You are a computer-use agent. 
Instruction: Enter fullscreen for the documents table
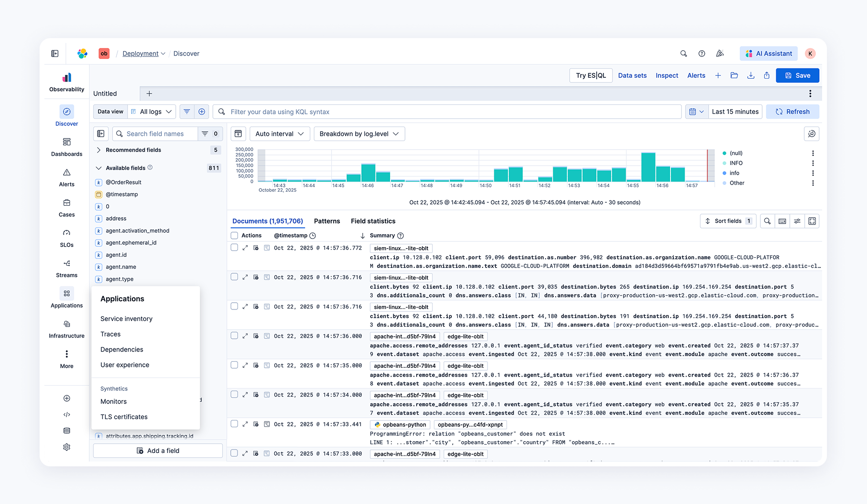(812, 221)
